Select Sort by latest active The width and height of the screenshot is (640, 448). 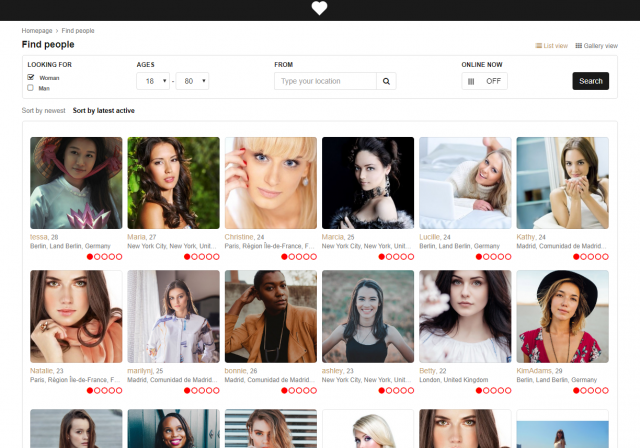click(x=104, y=111)
